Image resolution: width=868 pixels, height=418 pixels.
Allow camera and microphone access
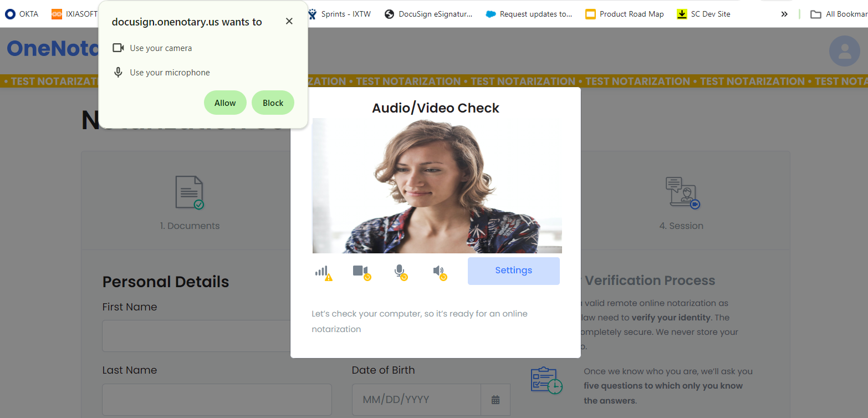point(225,103)
